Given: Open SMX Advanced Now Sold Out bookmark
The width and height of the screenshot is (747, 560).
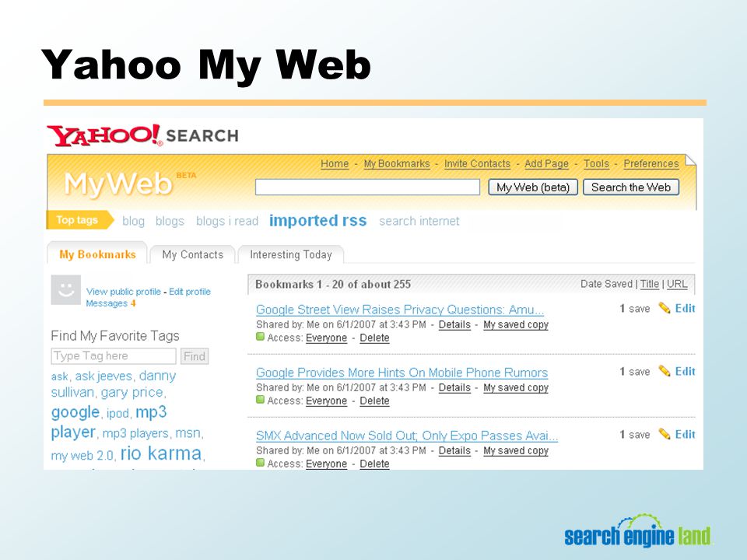Looking at the screenshot, I should point(407,436).
